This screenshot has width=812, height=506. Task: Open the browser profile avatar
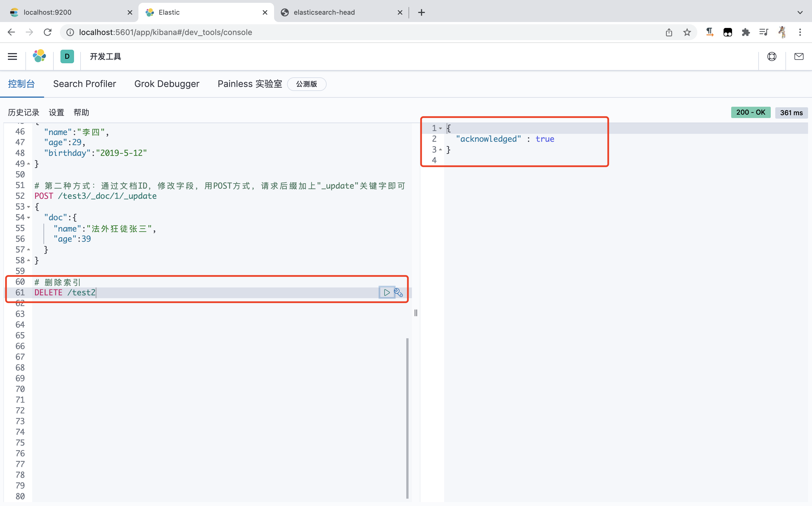(x=782, y=32)
